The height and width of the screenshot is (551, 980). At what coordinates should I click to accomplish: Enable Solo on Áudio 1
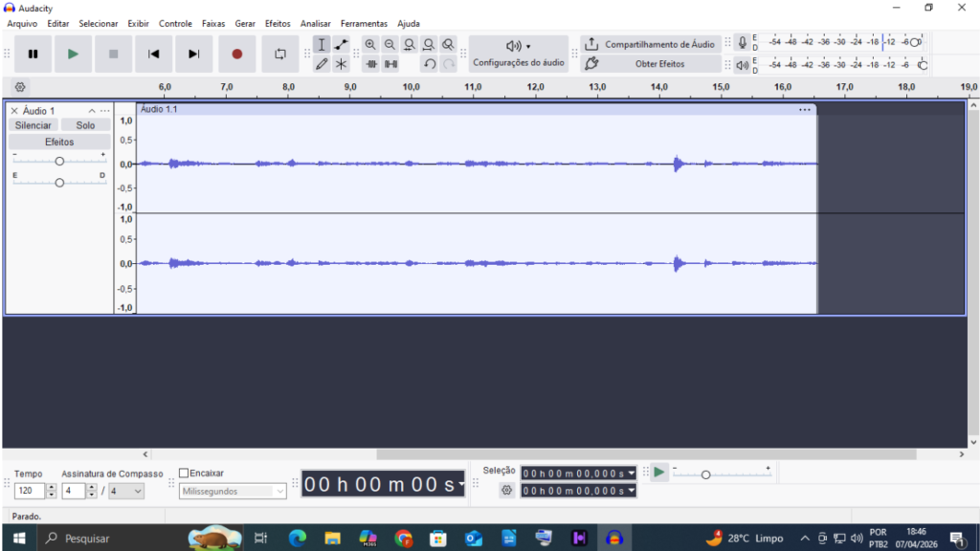85,124
